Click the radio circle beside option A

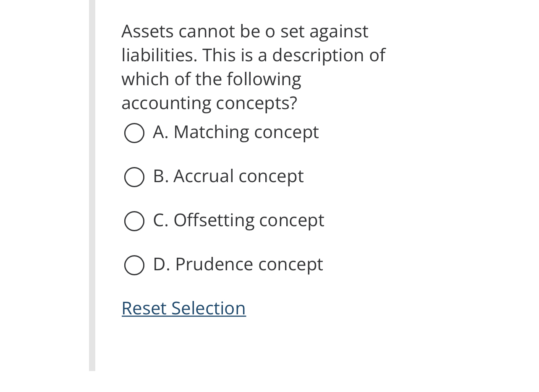(x=133, y=133)
